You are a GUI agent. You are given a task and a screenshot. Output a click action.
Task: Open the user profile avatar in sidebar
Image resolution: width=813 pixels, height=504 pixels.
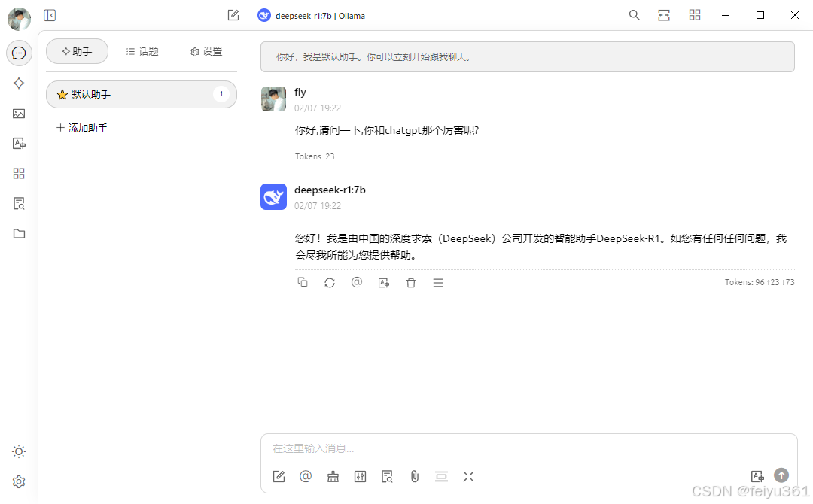(x=19, y=19)
